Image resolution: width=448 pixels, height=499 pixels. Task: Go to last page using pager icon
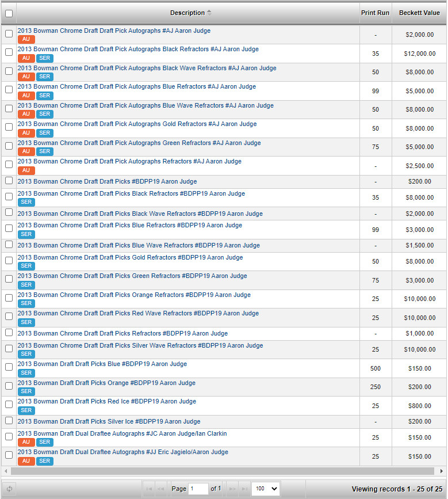click(244, 489)
